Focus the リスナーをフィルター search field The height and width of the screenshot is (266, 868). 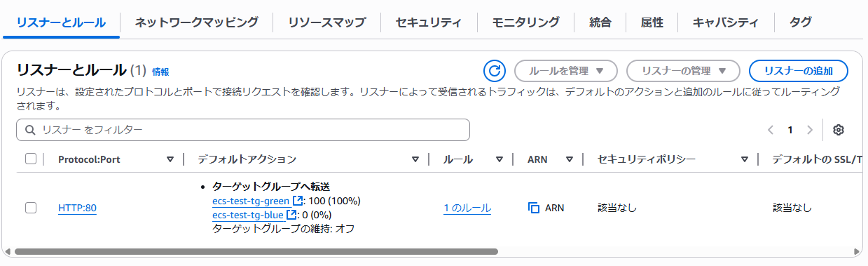click(243, 130)
